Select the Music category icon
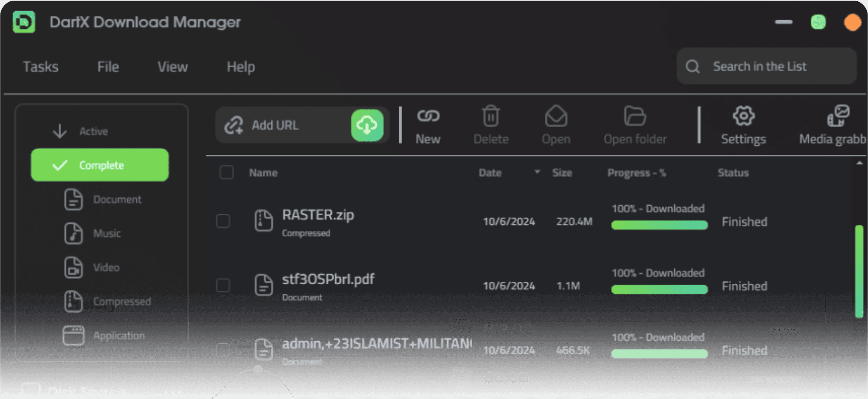The width and height of the screenshot is (868, 399). (74, 233)
